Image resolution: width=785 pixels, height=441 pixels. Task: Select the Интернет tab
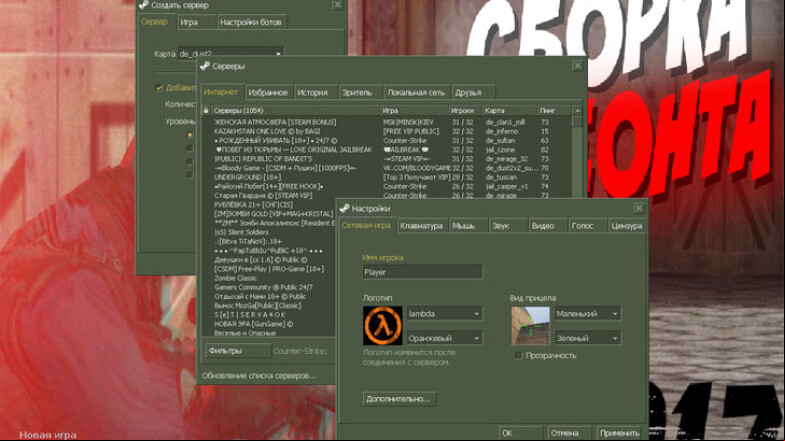[221, 92]
